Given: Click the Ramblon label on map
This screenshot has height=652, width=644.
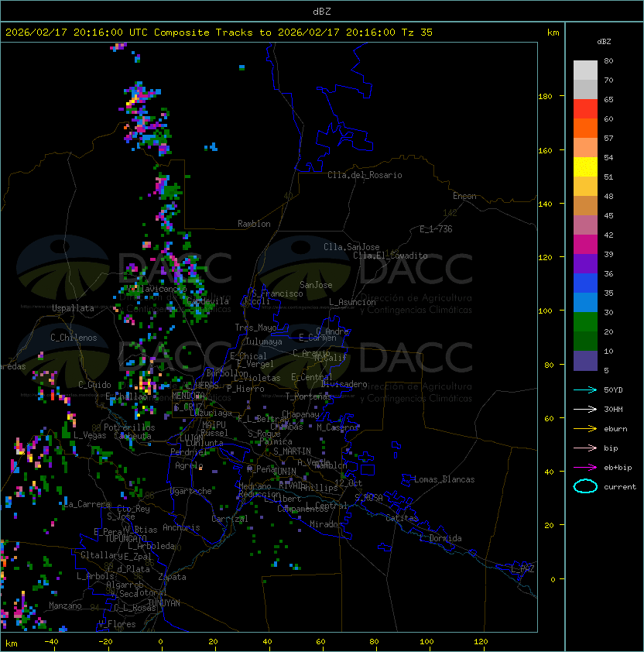Looking at the screenshot, I should [x=254, y=224].
